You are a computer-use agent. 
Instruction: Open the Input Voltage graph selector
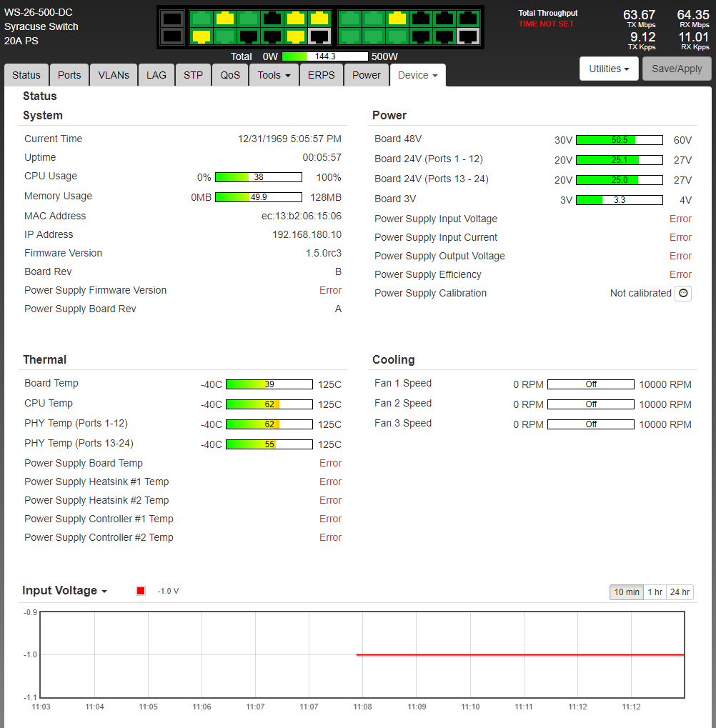pyautogui.click(x=65, y=591)
